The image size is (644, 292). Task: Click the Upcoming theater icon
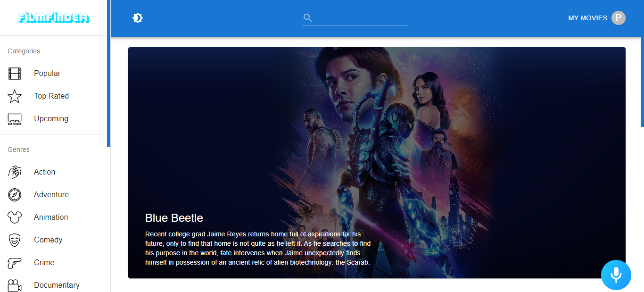click(x=15, y=119)
